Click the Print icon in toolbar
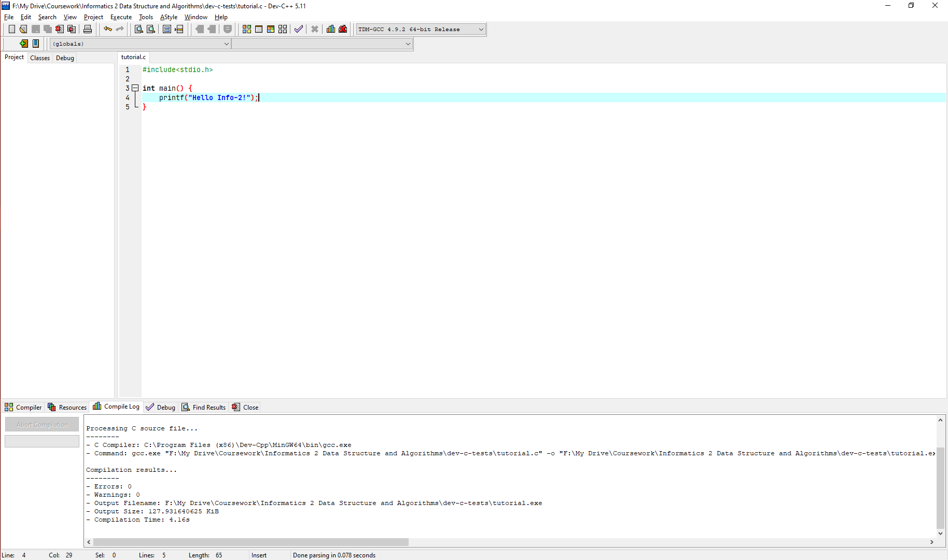 (88, 29)
